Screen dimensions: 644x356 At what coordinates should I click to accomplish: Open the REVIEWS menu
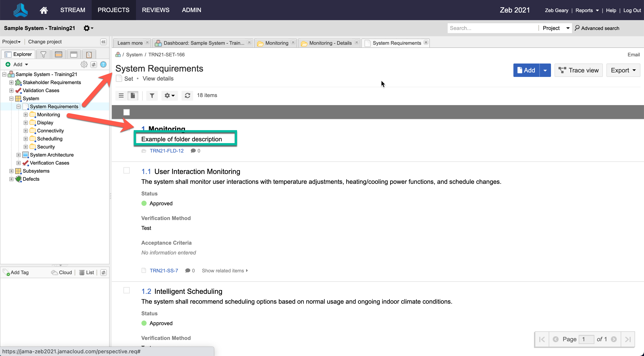pyautogui.click(x=155, y=10)
